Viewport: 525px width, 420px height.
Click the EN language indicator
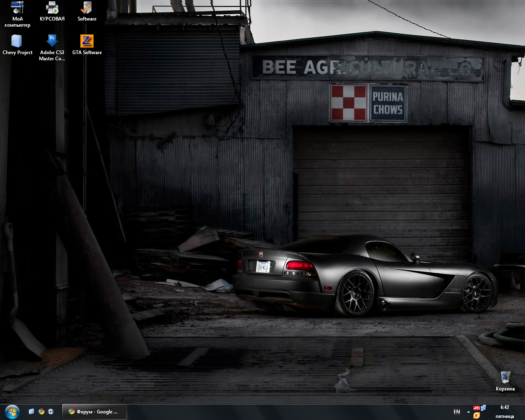457,412
